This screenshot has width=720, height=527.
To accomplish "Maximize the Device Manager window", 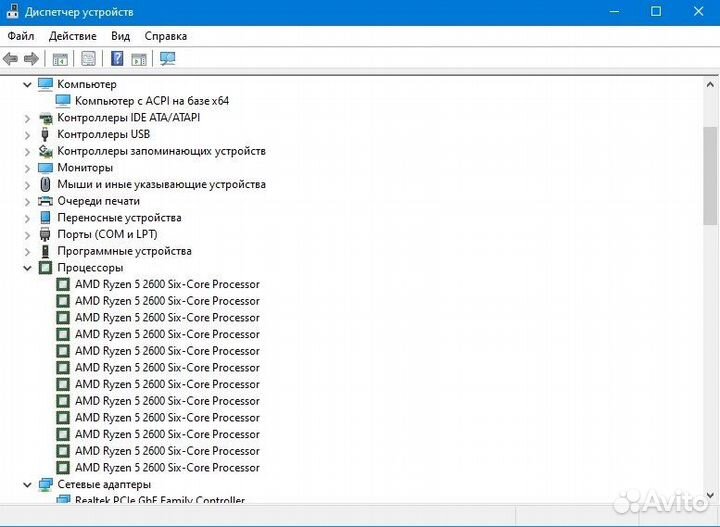I will pos(656,11).
